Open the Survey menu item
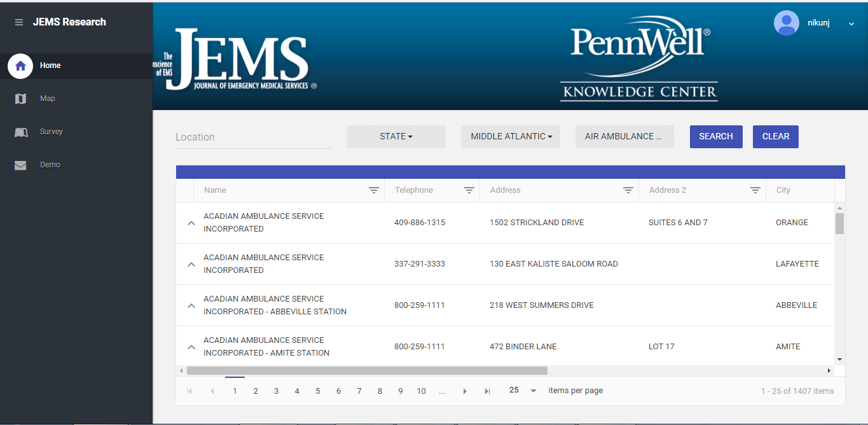The height and width of the screenshot is (425, 868). pos(76,132)
